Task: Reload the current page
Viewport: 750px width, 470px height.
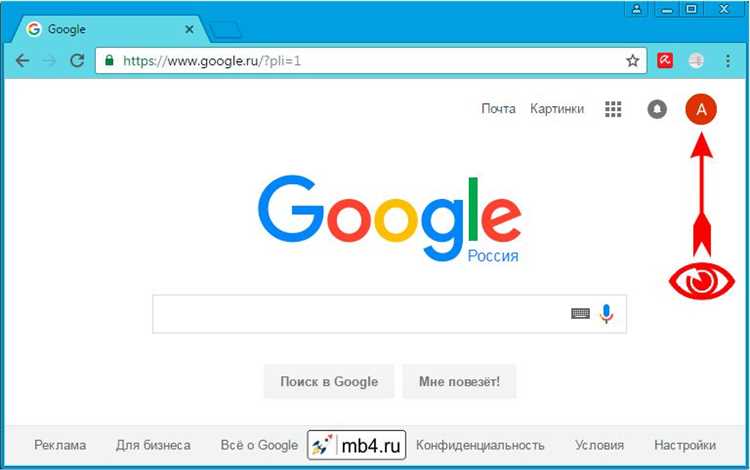Action: click(77, 61)
